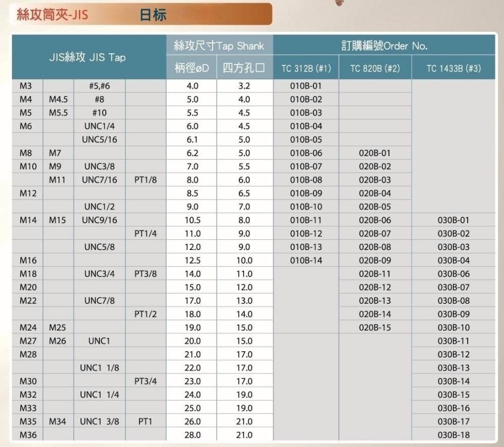
Task: Click order number 030B-01
Action: tap(453, 220)
